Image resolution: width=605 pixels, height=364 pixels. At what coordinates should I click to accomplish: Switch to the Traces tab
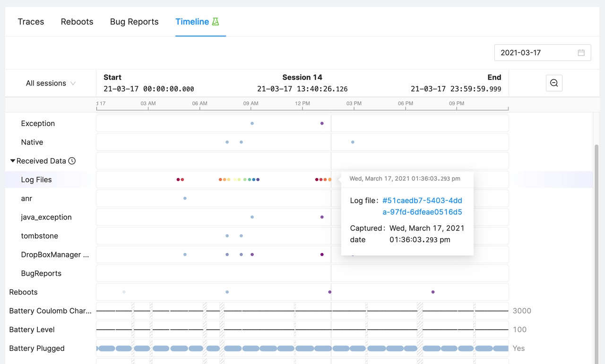pyautogui.click(x=31, y=22)
